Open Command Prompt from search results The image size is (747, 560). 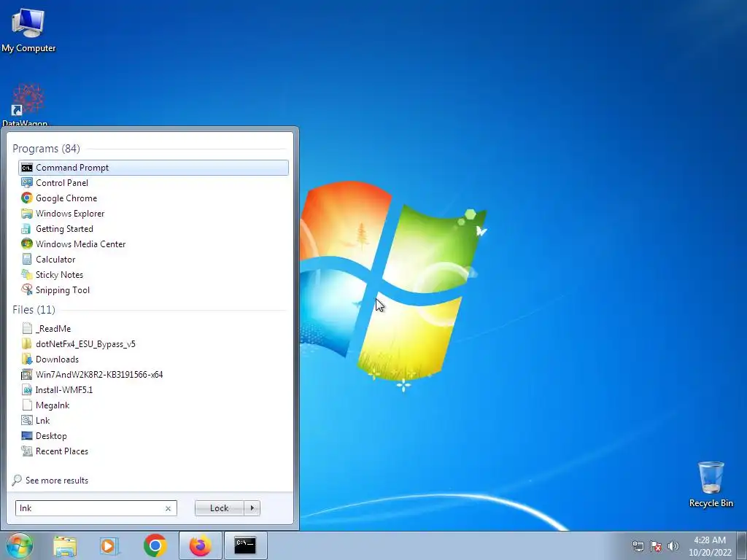[x=153, y=168]
